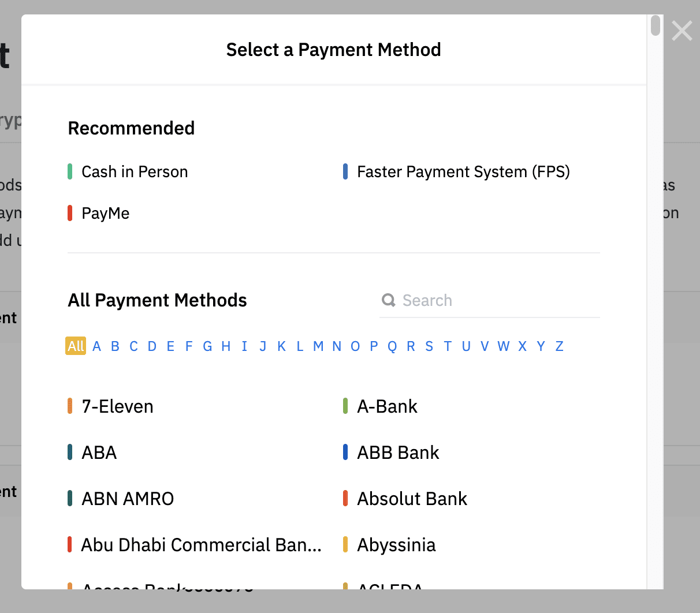The image size is (700, 613).
Task: Select ABN AMRO from the list
Action: (x=128, y=499)
